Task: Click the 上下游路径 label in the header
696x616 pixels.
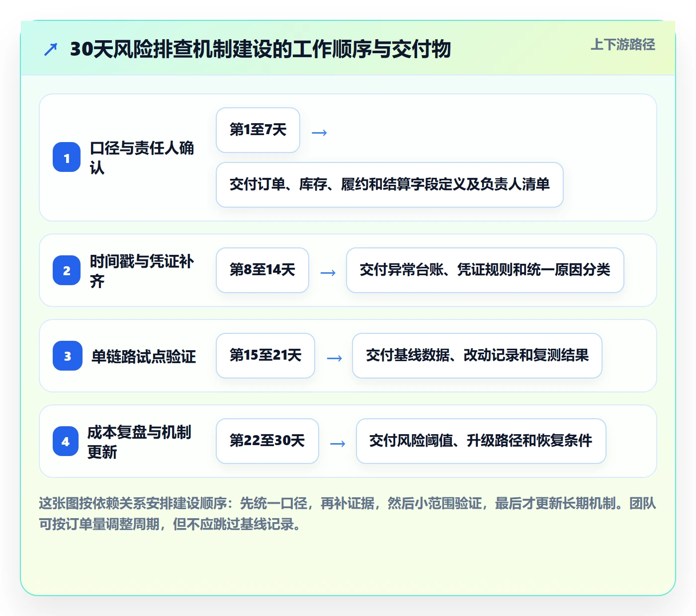Action: coord(623,45)
